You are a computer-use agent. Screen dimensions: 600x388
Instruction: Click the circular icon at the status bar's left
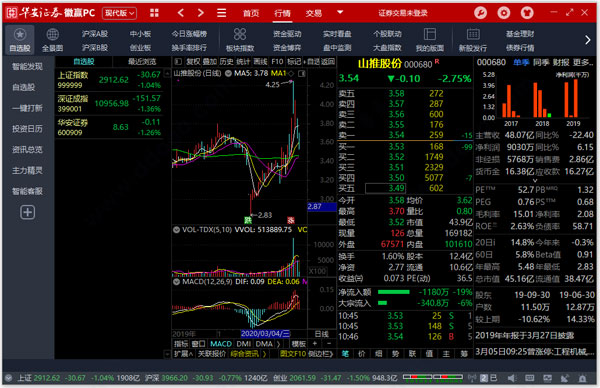(x=9, y=378)
